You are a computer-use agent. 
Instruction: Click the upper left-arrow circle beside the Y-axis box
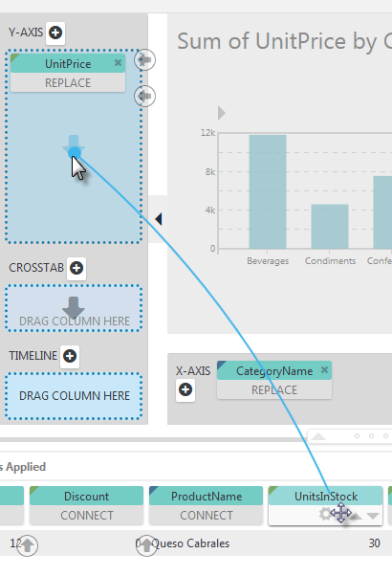pos(144,59)
